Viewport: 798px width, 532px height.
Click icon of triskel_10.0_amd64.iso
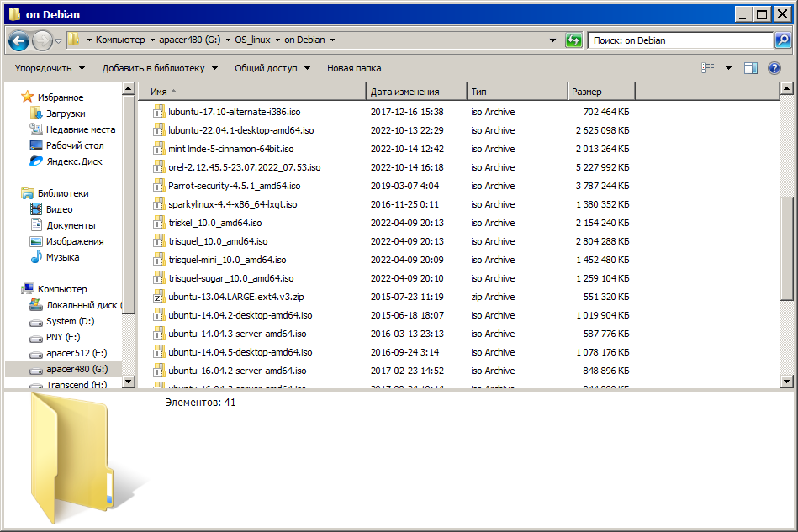[159, 223]
